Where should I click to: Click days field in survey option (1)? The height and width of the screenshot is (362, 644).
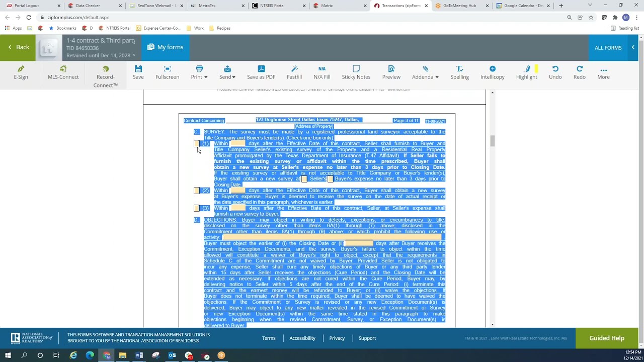[237, 144]
